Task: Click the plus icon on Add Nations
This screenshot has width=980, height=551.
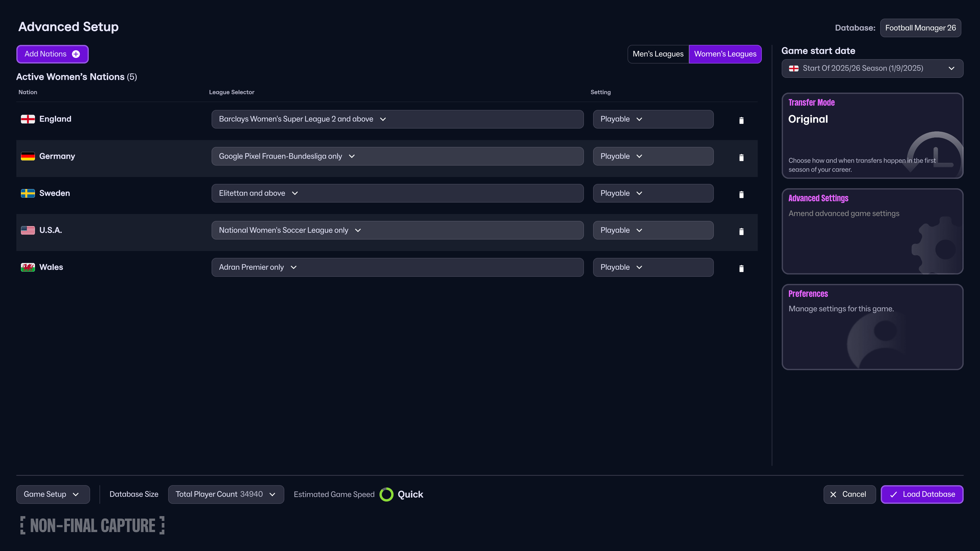Action: coord(76,54)
